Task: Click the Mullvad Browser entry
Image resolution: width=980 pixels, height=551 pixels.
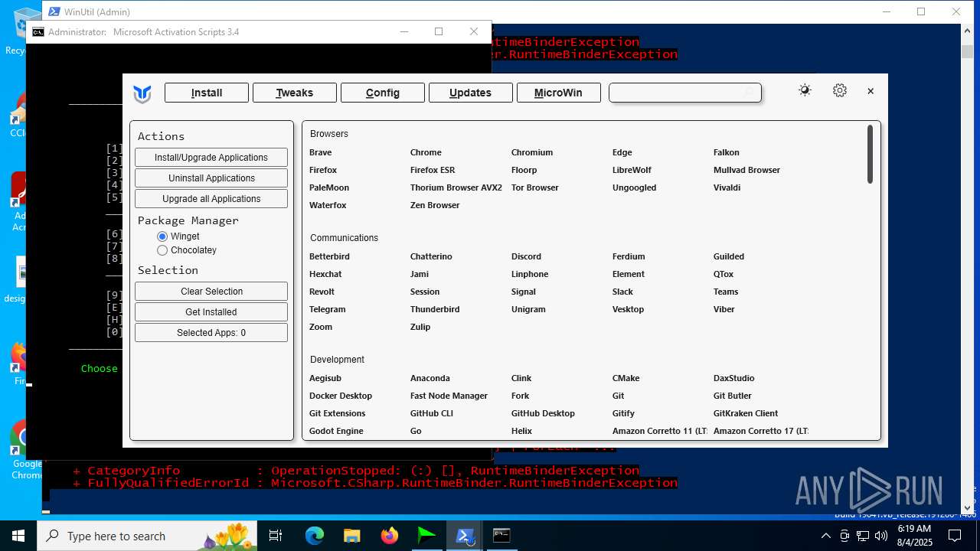Action: (x=746, y=170)
